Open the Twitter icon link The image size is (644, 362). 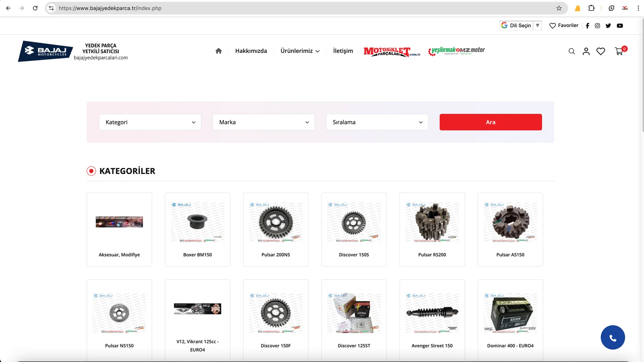click(608, 26)
